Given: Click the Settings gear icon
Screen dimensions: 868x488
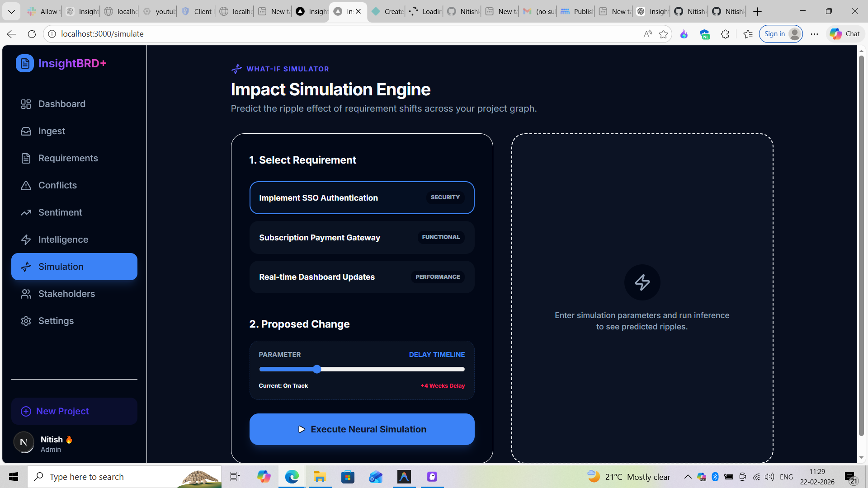Looking at the screenshot, I should [26, 321].
